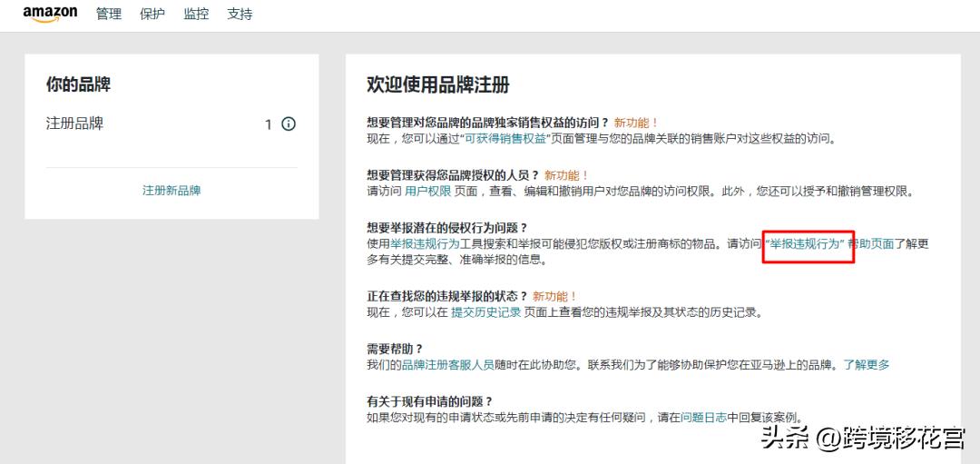This screenshot has height=464, width=980.
Task: Open the 提交历史记录 link
Action: tap(486, 312)
